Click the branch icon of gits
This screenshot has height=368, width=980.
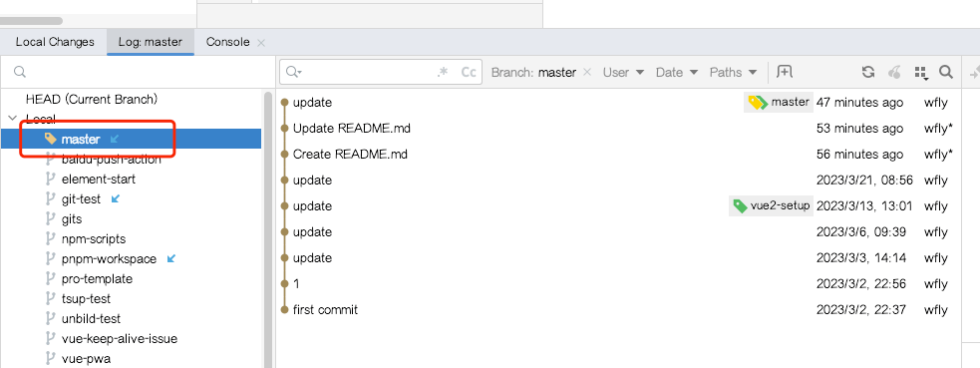click(x=51, y=218)
